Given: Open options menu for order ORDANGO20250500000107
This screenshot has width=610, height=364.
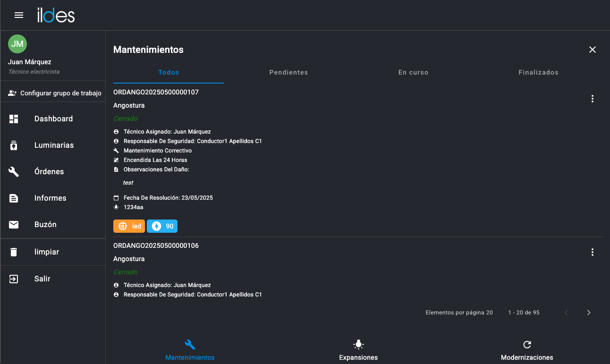Looking at the screenshot, I should coord(592,99).
